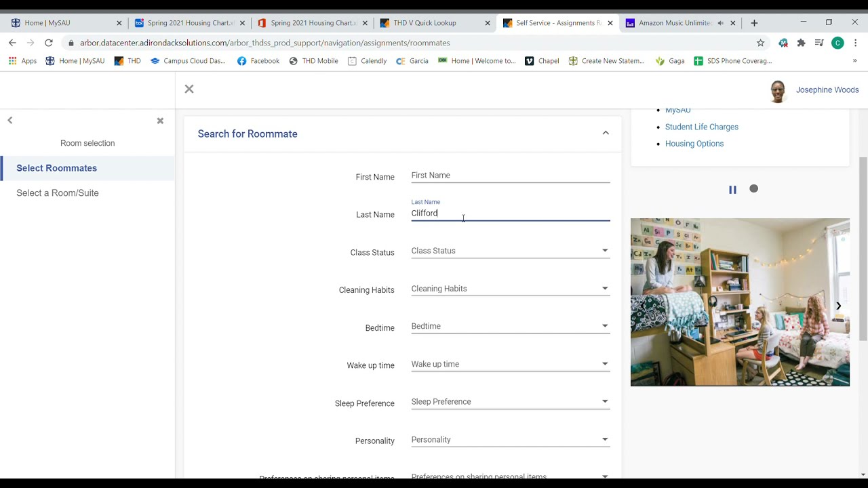Viewport: 868px width, 488px height.
Task: Close the assignments panel with the X icon
Action: 189,89
